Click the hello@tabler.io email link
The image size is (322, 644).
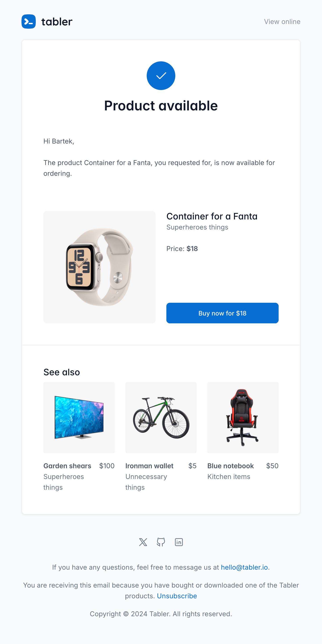click(244, 567)
